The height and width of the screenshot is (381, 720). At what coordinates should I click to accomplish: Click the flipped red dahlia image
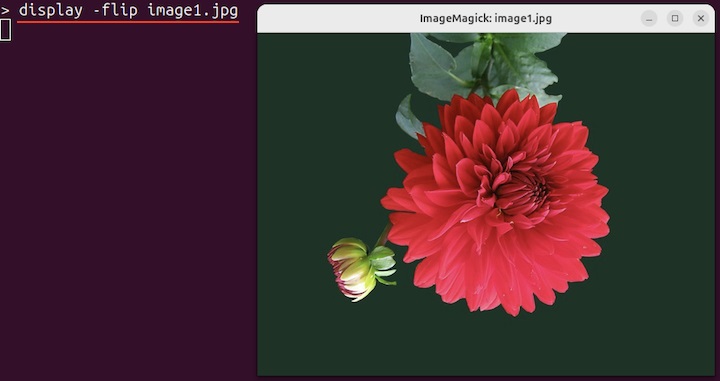point(486,204)
